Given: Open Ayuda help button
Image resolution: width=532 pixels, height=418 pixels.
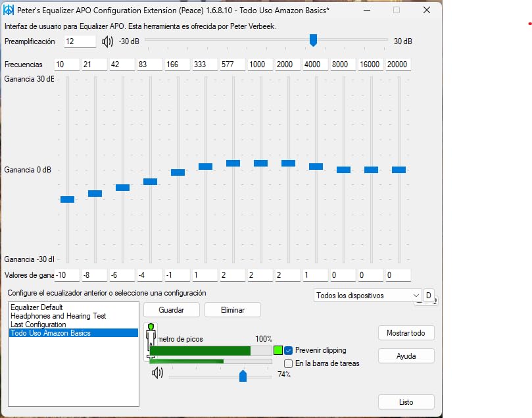Looking at the screenshot, I should (x=406, y=356).
